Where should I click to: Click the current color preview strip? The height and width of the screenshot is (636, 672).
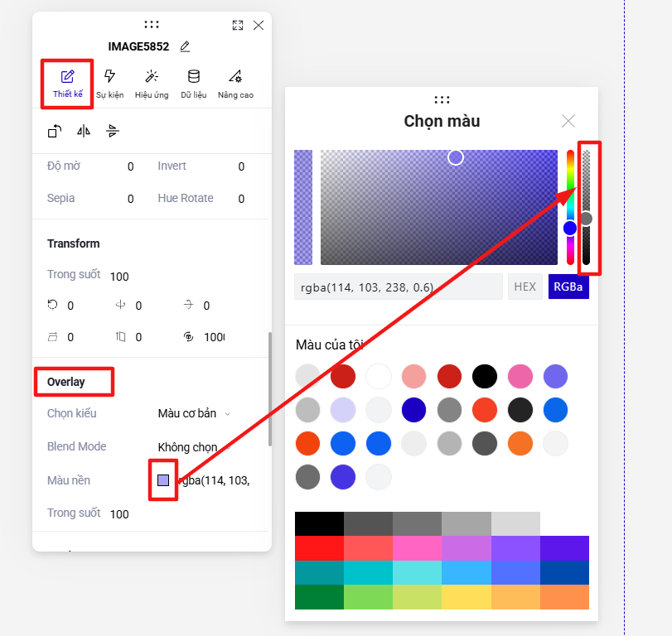(303, 207)
